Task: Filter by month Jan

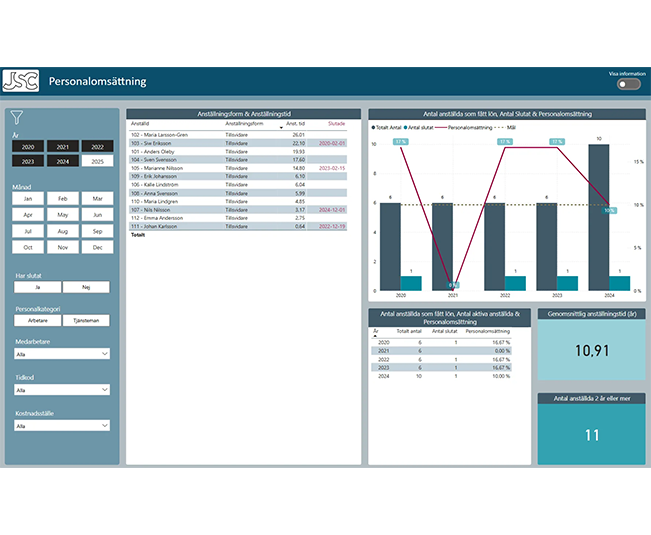Action: coord(28,198)
